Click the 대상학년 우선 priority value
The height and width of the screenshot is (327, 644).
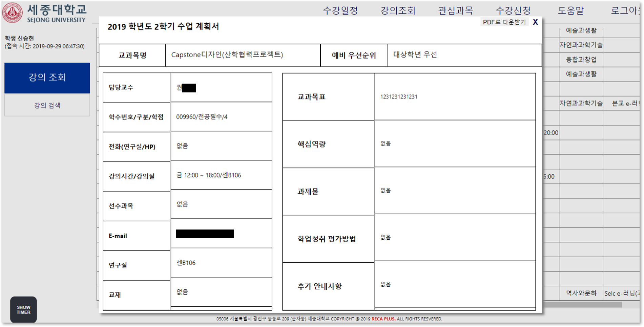(415, 54)
